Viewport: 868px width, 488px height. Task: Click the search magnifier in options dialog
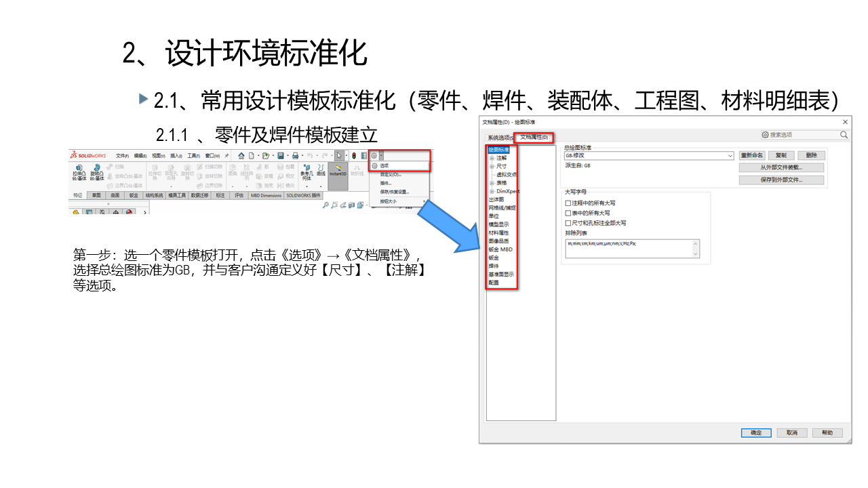tap(844, 135)
